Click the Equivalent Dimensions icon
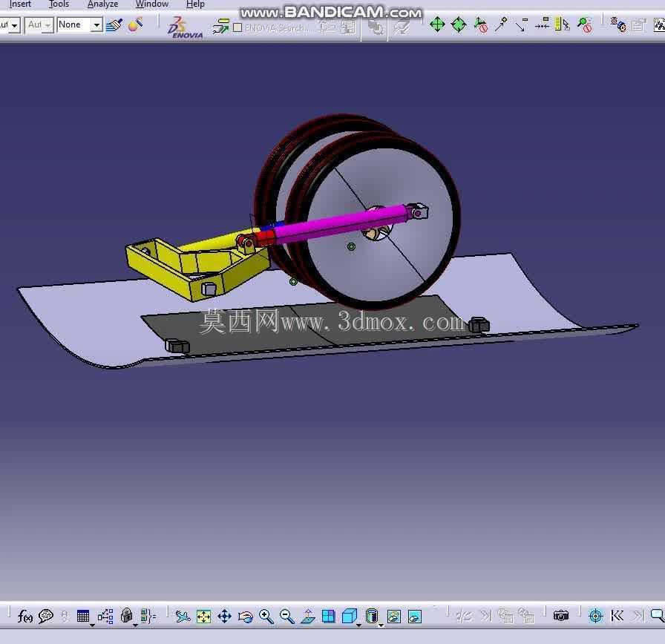 [x=148, y=616]
